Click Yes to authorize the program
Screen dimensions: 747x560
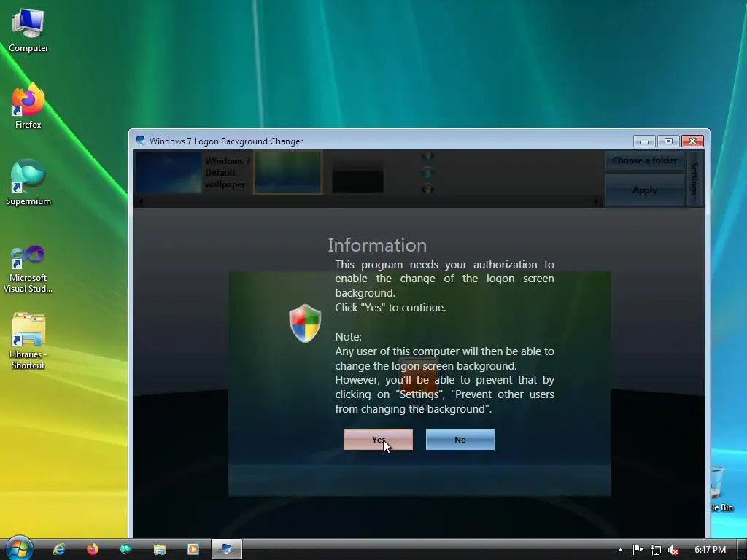(379, 440)
